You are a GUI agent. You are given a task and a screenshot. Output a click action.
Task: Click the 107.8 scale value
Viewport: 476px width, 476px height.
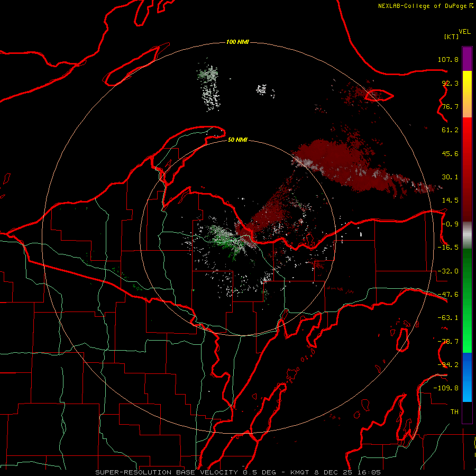448,59
